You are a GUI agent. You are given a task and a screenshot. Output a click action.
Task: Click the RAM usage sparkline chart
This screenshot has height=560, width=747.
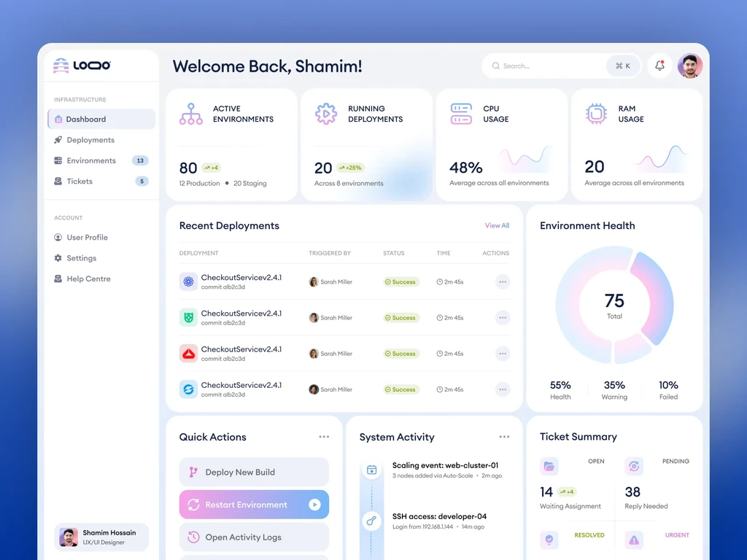click(x=661, y=157)
